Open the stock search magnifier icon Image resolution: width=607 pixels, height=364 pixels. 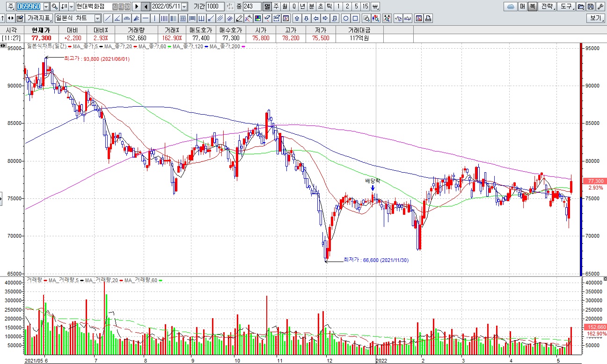pos(55,7)
